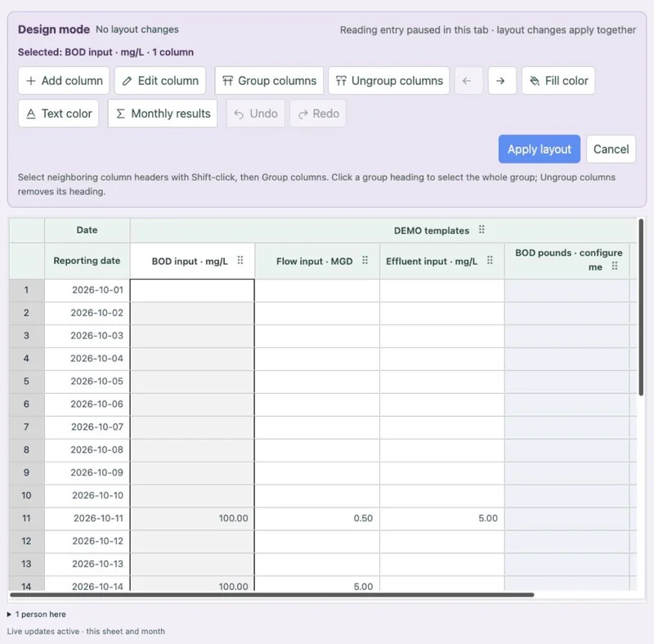Cancel design mode
654x644 pixels.
pyautogui.click(x=611, y=149)
